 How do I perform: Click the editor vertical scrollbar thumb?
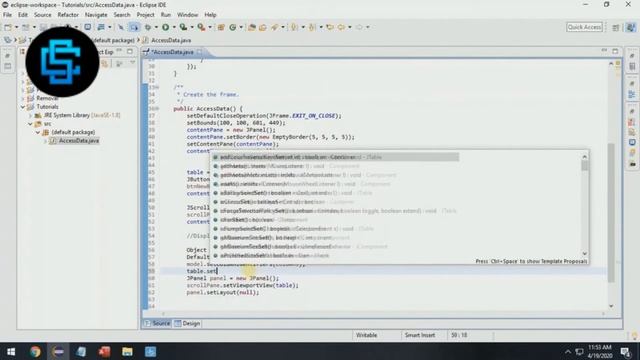coord(611,212)
